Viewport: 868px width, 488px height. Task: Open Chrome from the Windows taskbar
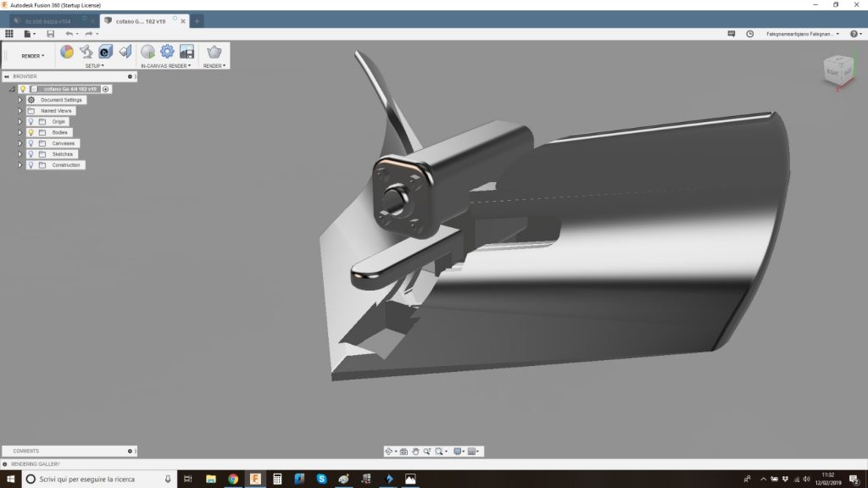pyautogui.click(x=233, y=479)
